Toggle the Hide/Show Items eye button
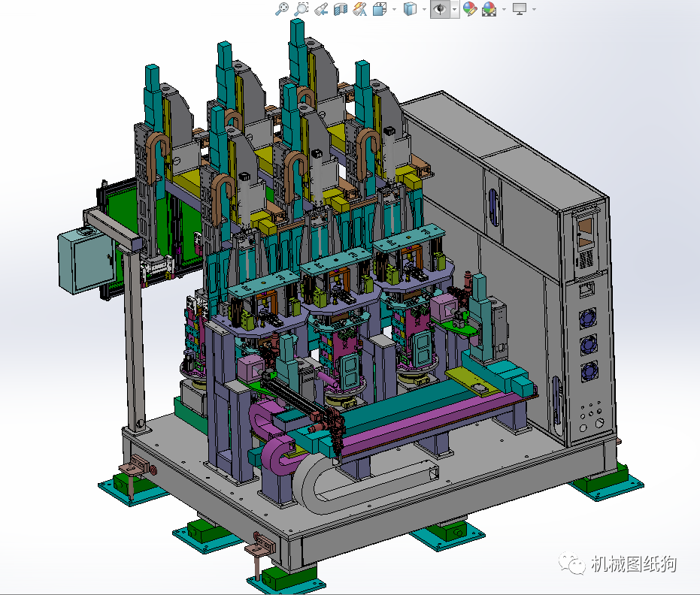 pos(440,9)
